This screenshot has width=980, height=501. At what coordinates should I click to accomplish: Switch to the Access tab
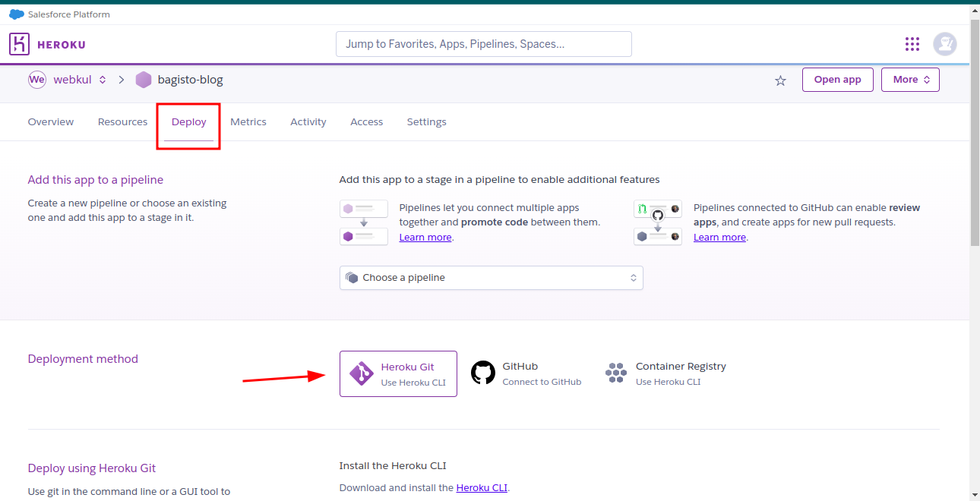[x=366, y=122]
